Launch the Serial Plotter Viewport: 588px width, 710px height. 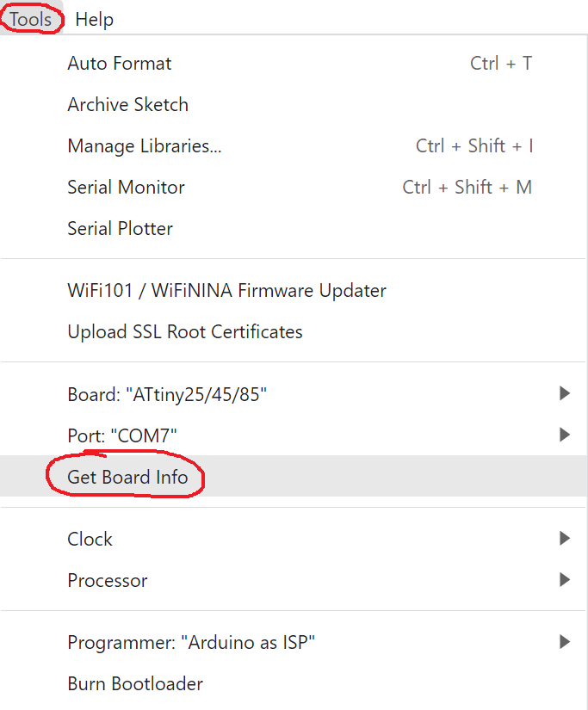120,229
